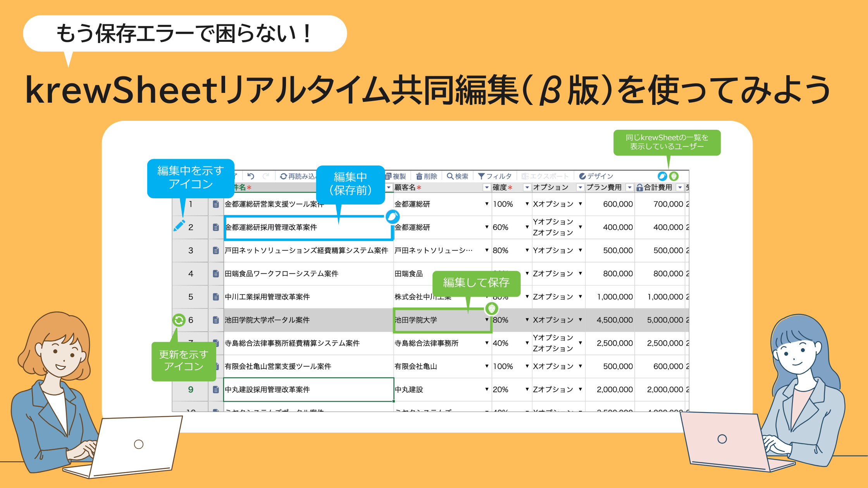Select cell 中川工業採用管理改革案件

[x=308, y=297]
